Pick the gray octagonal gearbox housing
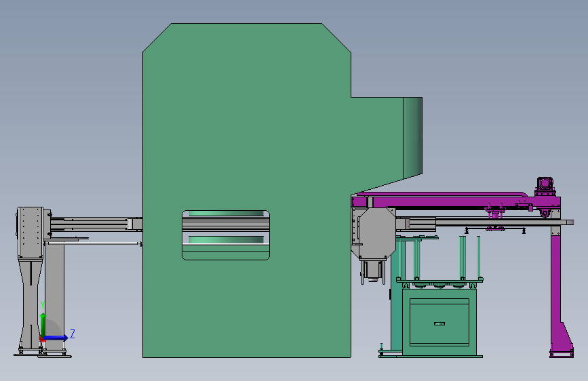The image size is (588, 381). click(376, 233)
